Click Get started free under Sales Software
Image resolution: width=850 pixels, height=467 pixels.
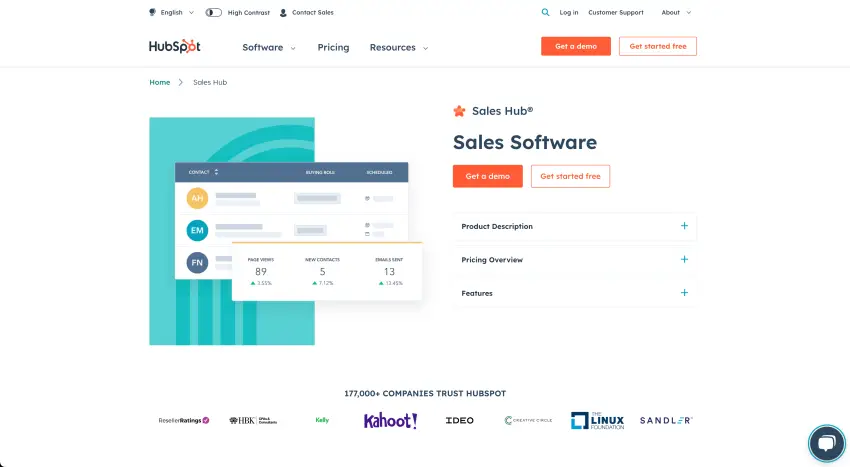(x=570, y=176)
